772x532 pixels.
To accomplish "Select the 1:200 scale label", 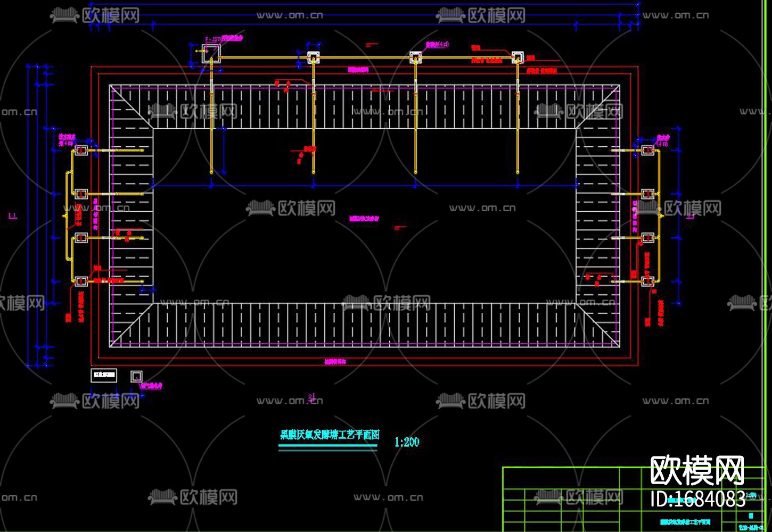I will tap(407, 442).
